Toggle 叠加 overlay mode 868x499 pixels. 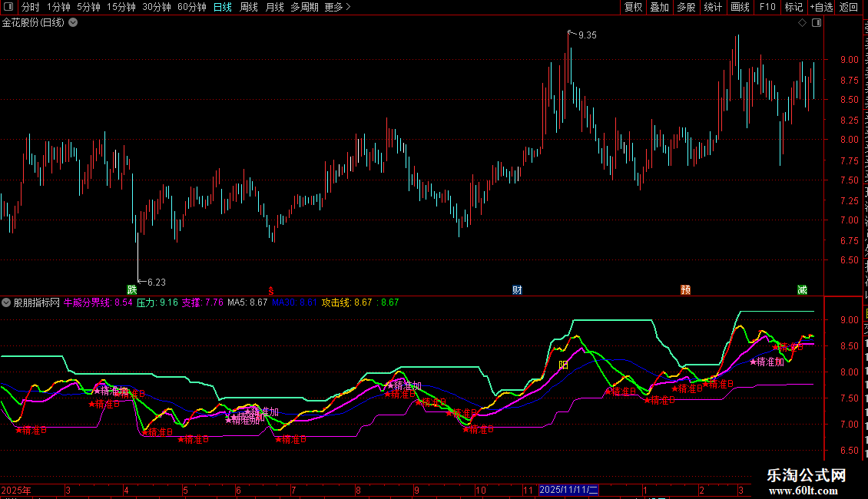coord(659,7)
